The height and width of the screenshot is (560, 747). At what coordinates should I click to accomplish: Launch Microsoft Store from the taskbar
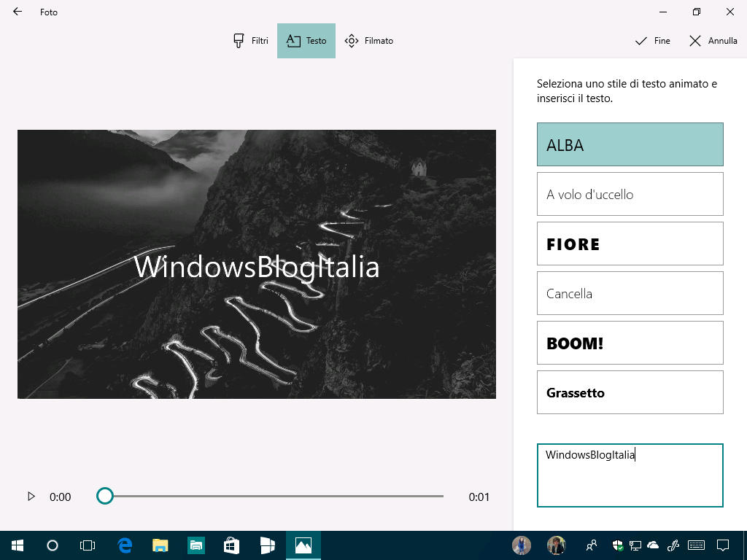click(x=231, y=545)
